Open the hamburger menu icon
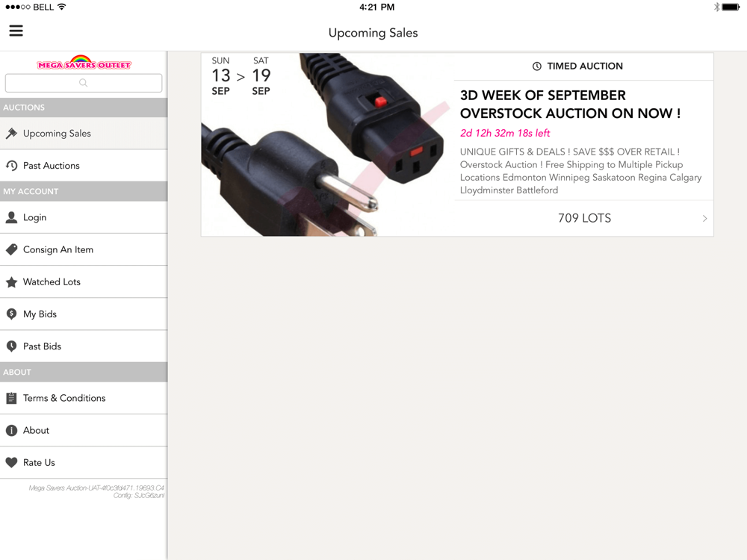Screen dimensions: 747x560 [16, 31]
